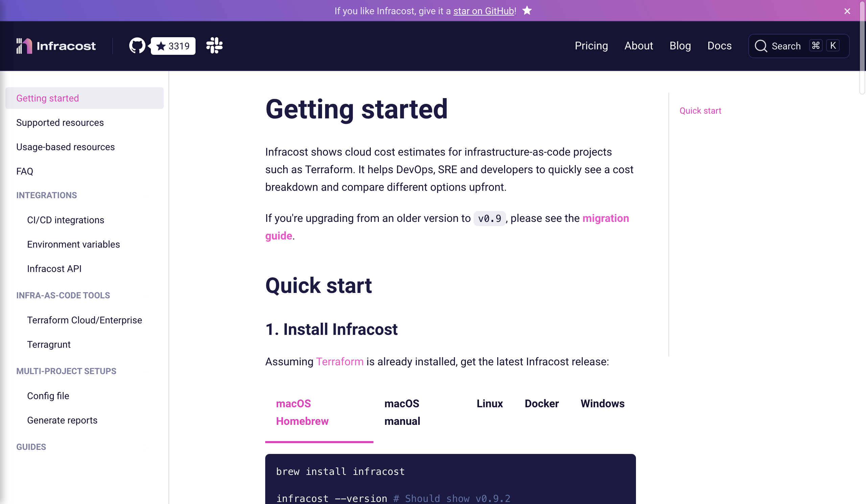The image size is (866, 504).
Task: Click the Search input box
Action: pos(799,46)
